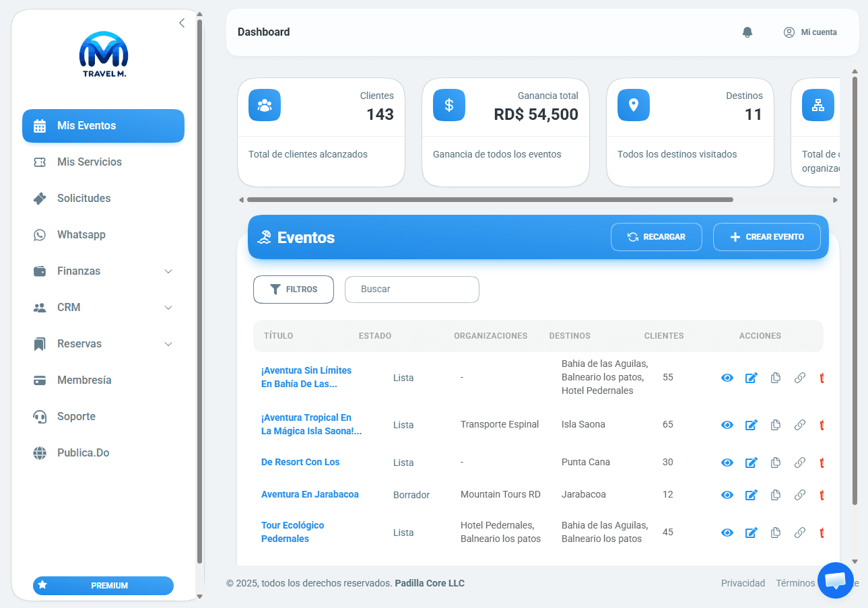Duplicate the De Resort Con Los event
The width and height of the screenshot is (868, 608).
point(775,463)
